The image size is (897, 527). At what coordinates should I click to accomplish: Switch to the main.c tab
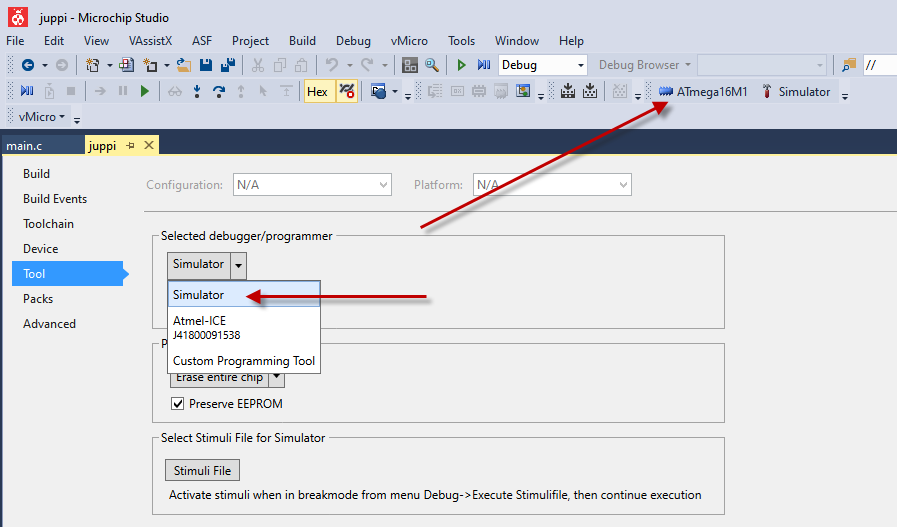coord(42,145)
